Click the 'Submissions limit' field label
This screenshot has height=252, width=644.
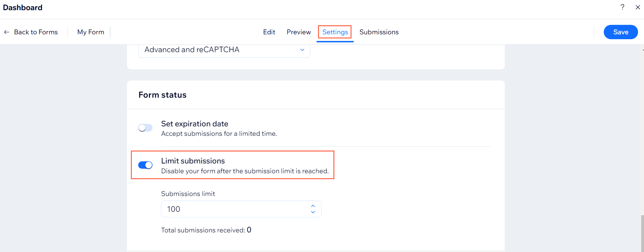click(188, 194)
